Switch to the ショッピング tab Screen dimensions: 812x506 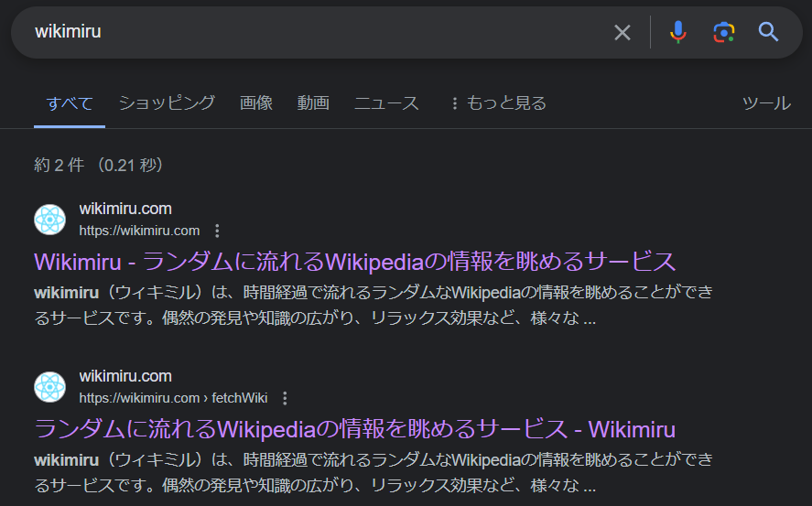click(x=167, y=103)
